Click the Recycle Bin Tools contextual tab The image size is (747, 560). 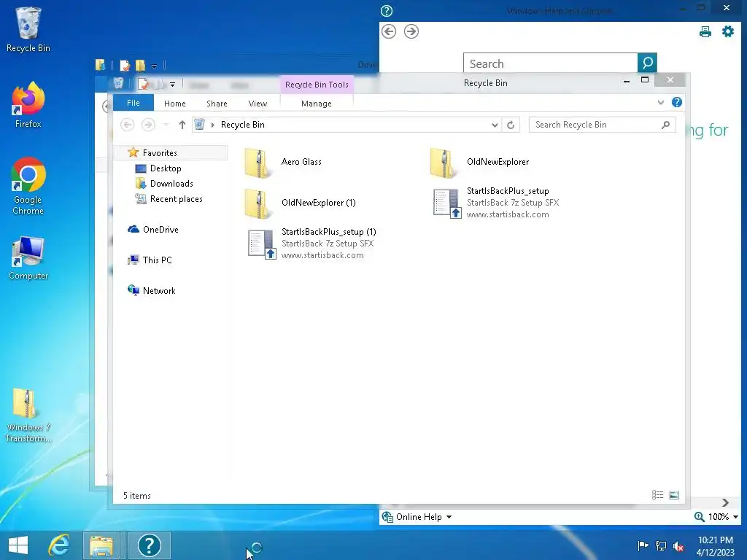click(x=317, y=85)
